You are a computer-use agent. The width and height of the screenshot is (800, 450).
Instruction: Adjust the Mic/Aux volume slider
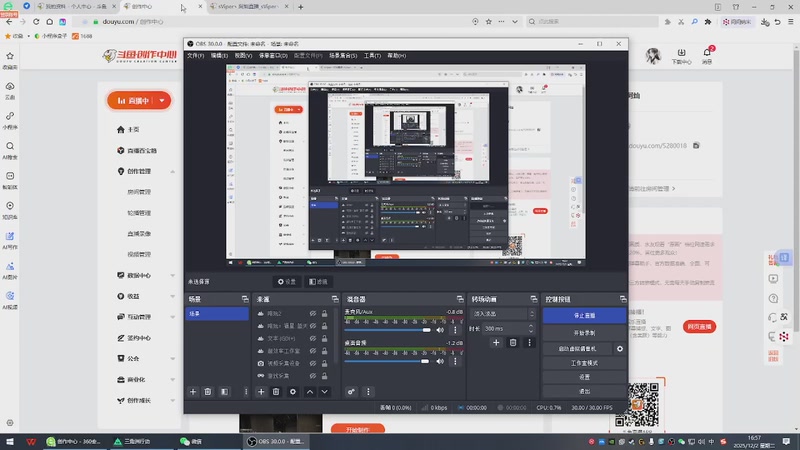tap(388, 330)
